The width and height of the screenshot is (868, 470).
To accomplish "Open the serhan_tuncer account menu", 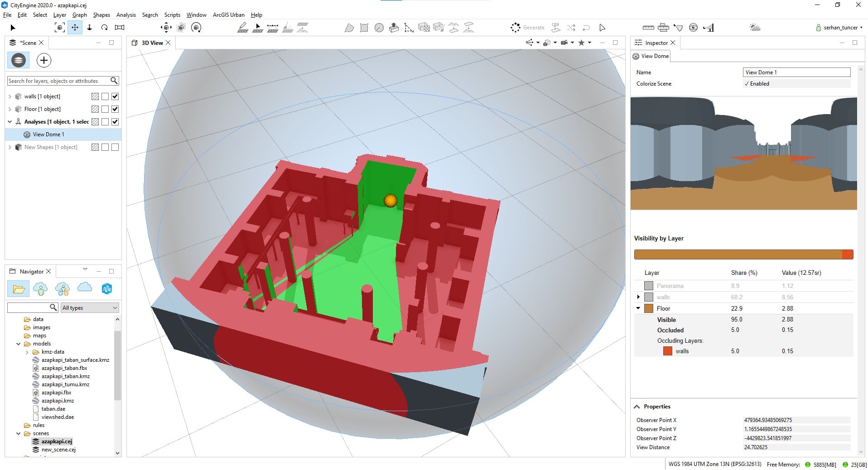I will [x=839, y=28].
